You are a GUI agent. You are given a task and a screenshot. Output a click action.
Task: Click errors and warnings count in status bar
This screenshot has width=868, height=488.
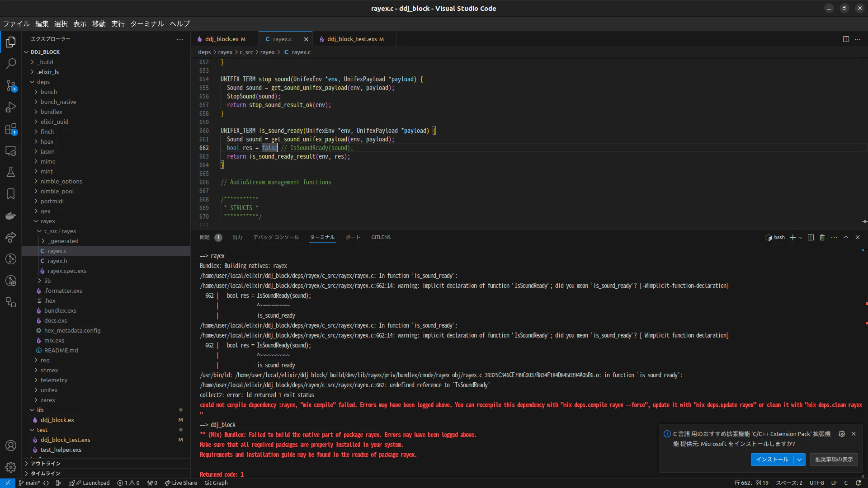click(128, 483)
